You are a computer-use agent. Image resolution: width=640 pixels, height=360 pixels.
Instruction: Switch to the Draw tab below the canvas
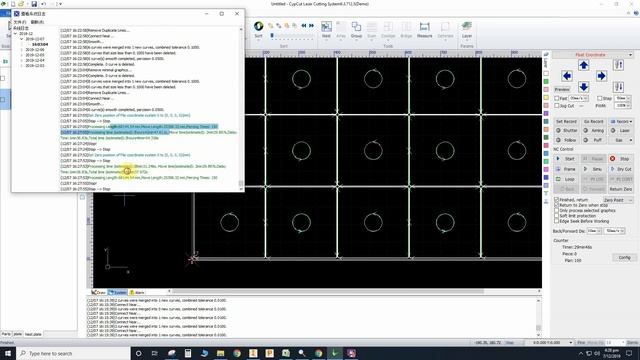coord(98,293)
